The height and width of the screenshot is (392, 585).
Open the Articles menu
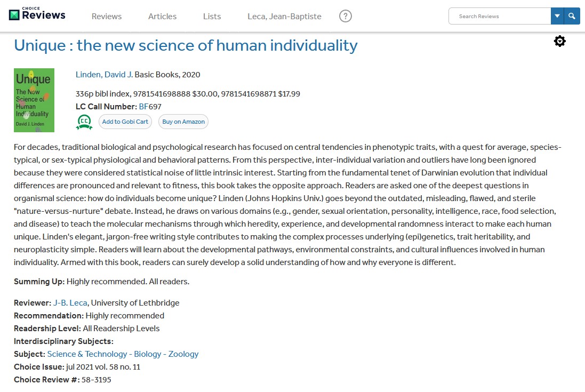tap(162, 17)
